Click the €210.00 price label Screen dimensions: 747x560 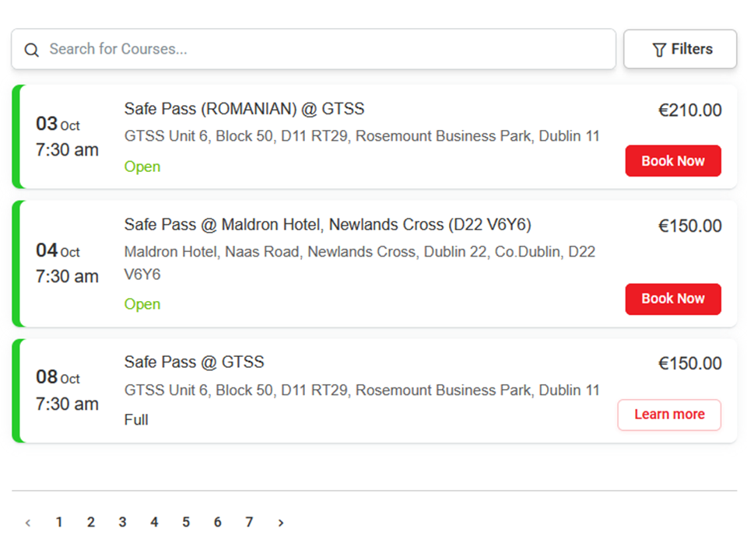coord(690,110)
